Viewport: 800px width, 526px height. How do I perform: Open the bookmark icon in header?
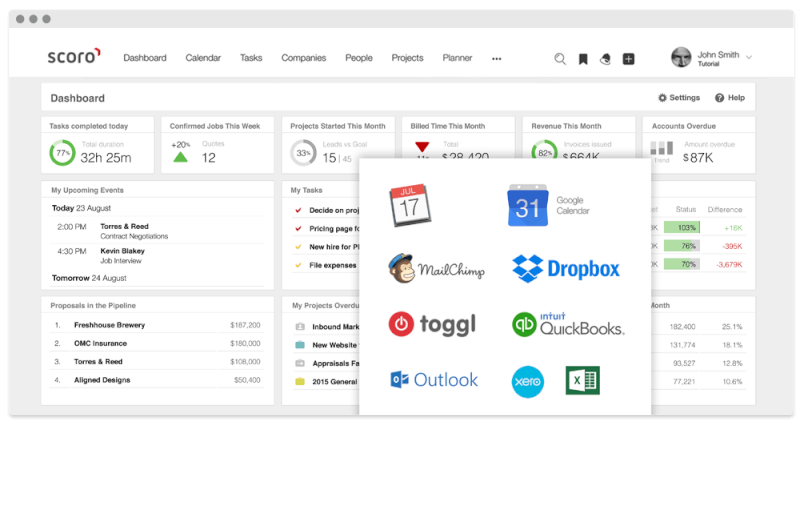pyautogui.click(x=583, y=59)
